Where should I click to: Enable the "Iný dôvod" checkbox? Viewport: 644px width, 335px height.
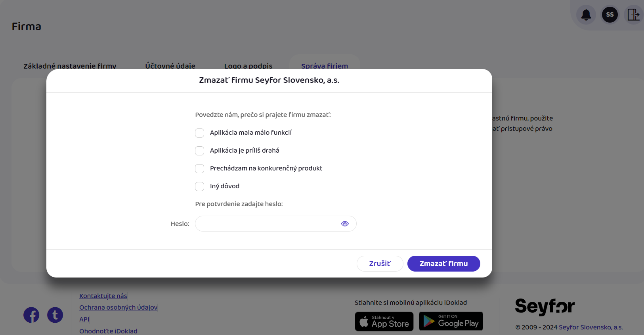pyautogui.click(x=200, y=186)
